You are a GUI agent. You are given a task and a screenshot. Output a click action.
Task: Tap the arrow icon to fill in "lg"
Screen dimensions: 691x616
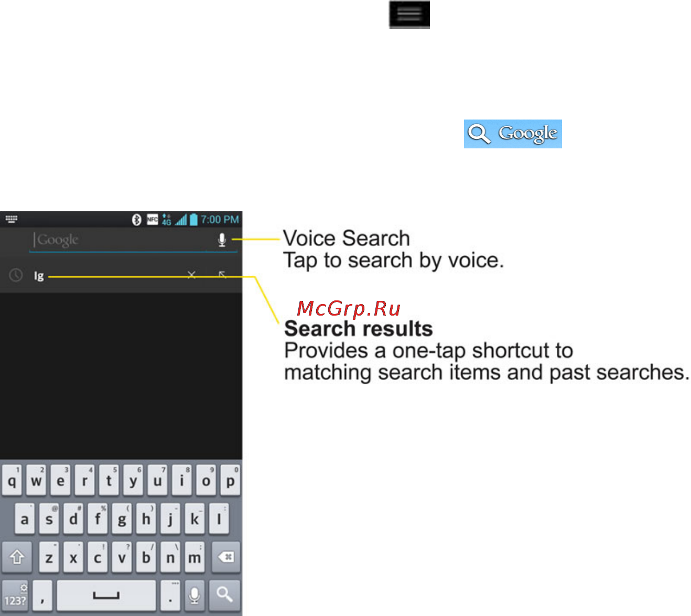tap(222, 275)
